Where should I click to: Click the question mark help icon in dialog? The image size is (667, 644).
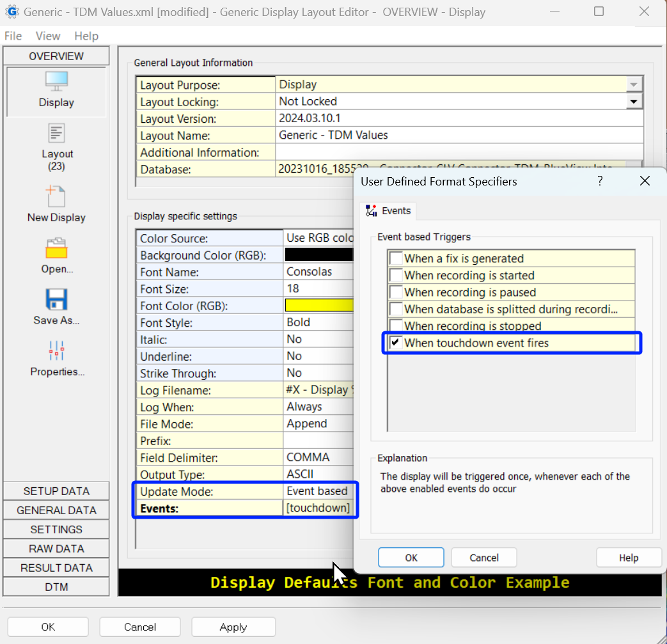(600, 181)
